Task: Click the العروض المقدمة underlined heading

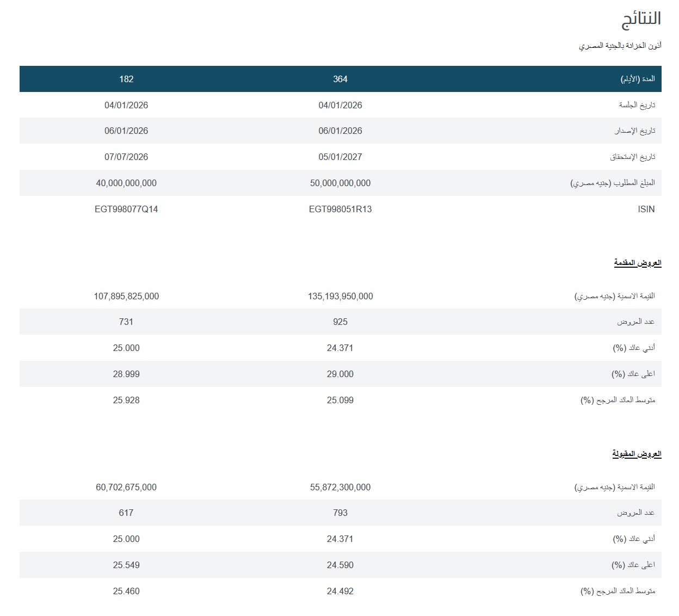Action: [637, 263]
